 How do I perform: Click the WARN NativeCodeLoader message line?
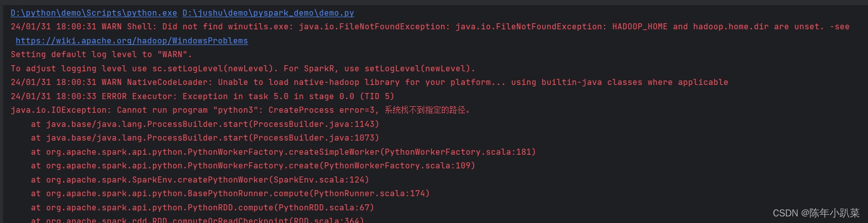tap(369, 82)
